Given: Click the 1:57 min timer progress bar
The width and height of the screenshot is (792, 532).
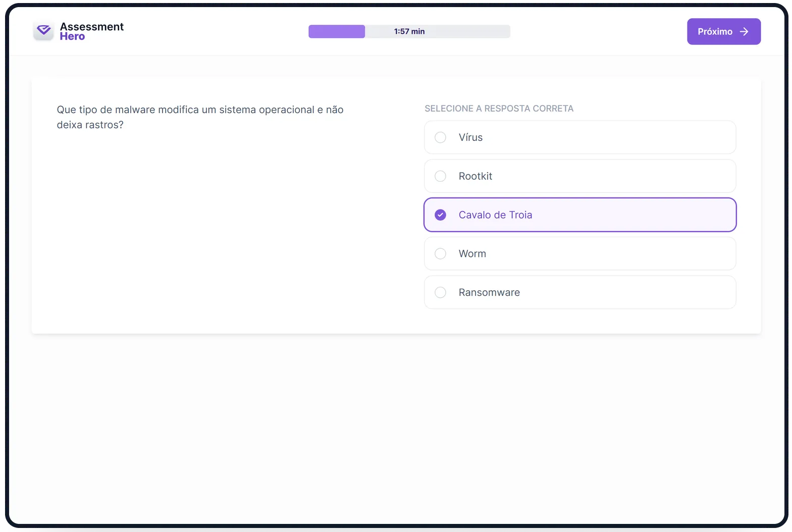Looking at the screenshot, I should tap(409, 31).
